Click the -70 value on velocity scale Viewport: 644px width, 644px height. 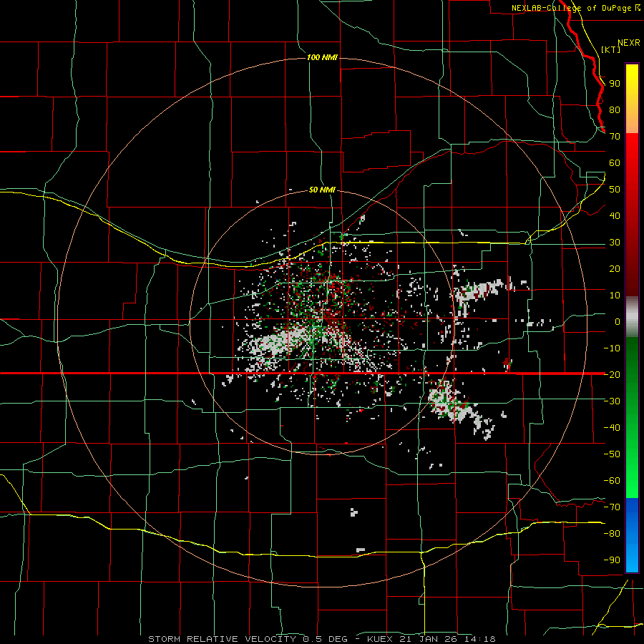click(612, 507)
